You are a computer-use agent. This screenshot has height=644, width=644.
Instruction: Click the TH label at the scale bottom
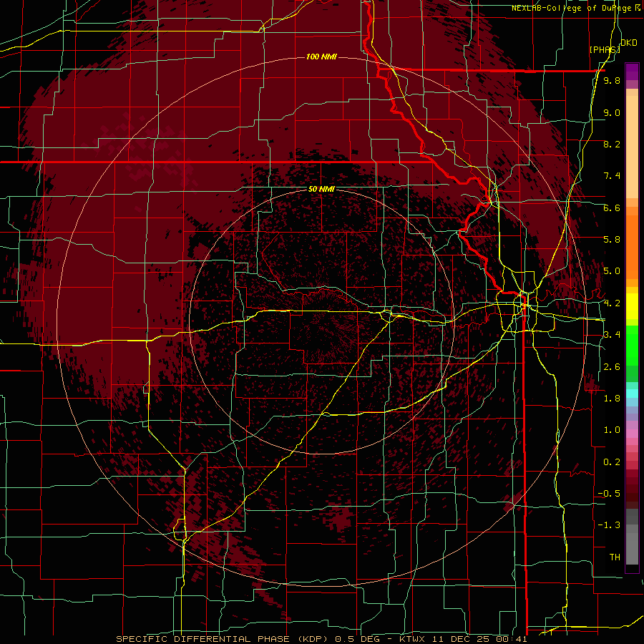(x=615, y=557)
